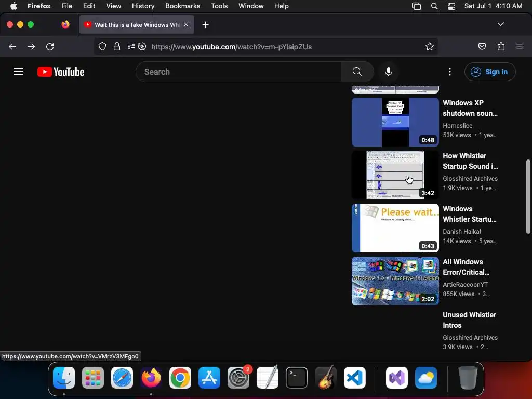Click the YouTube logo
The image size is (532, 399).
click(x=61, y=72)
